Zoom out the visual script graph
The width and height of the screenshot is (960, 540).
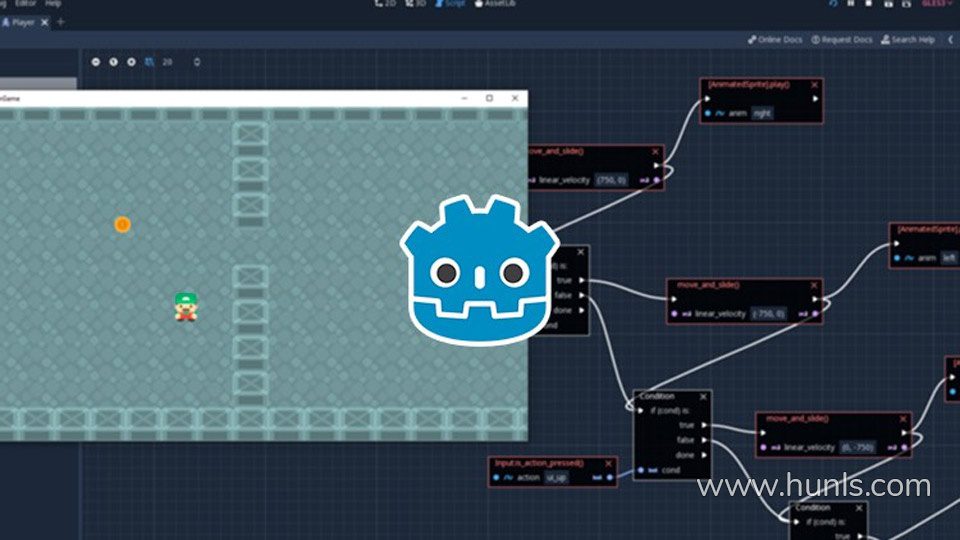[96, 62]
